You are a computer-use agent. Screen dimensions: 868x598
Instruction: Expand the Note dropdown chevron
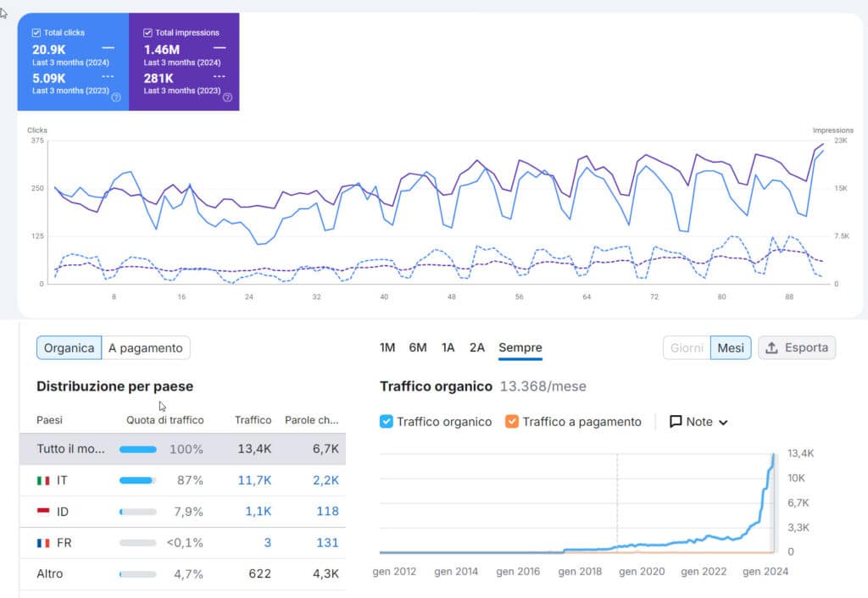click(x=723, y=422)
